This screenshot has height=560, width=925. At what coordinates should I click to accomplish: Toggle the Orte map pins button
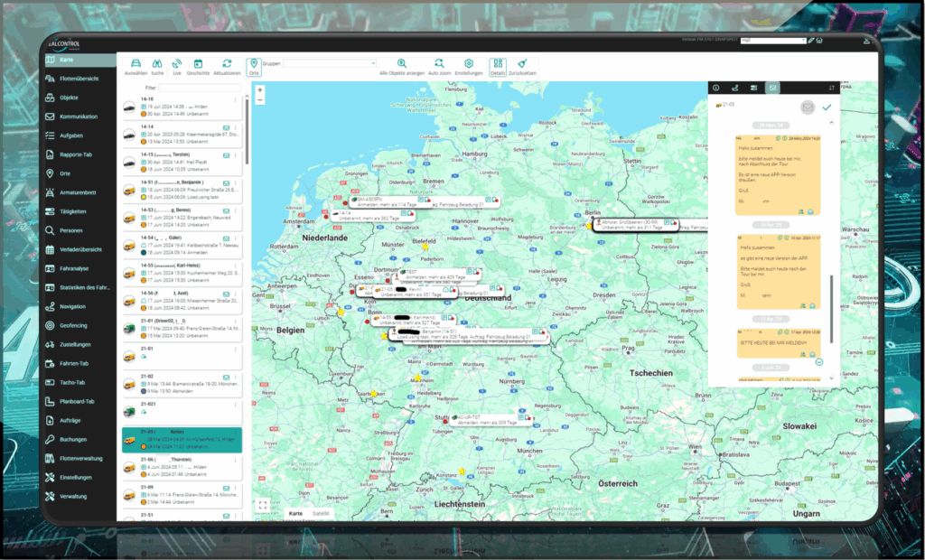coord(254,64)
